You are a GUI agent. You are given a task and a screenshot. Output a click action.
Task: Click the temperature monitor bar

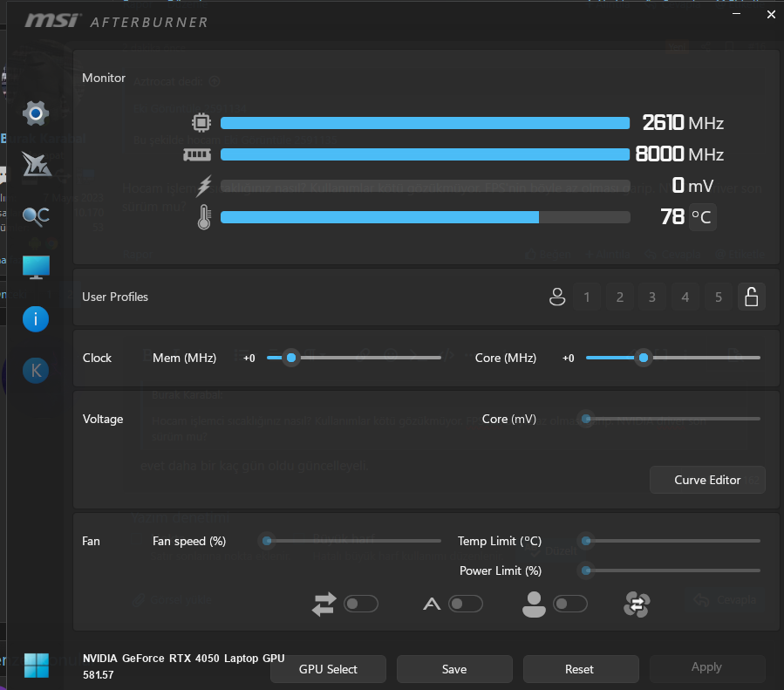click(425, 217)
